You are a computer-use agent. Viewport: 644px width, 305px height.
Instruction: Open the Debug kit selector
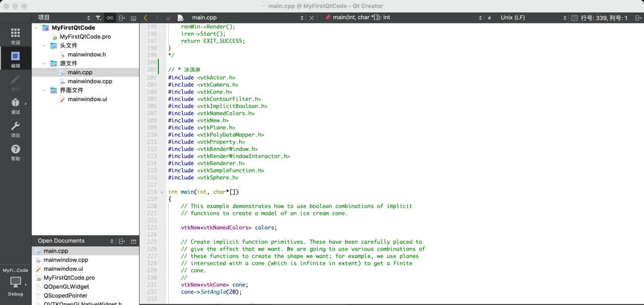coord(15,285)
